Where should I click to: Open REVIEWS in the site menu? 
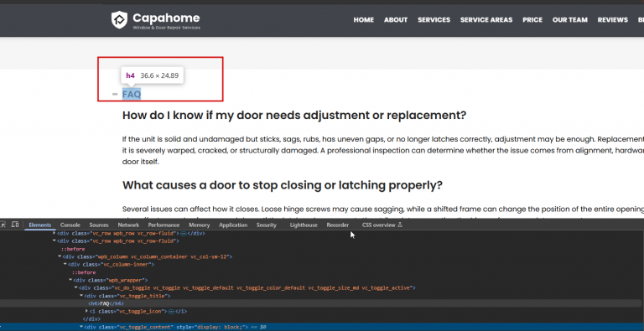pos(613,20)
